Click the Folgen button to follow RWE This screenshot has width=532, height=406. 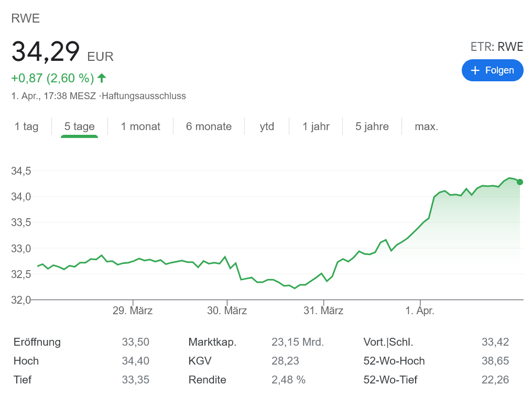click(x=492, y=70)
